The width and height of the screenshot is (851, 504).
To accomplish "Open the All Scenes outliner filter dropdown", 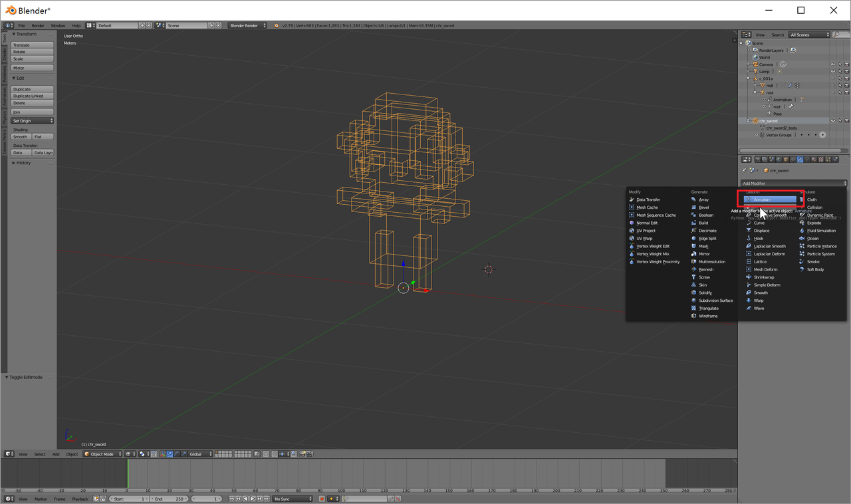I will coord(809,35).
